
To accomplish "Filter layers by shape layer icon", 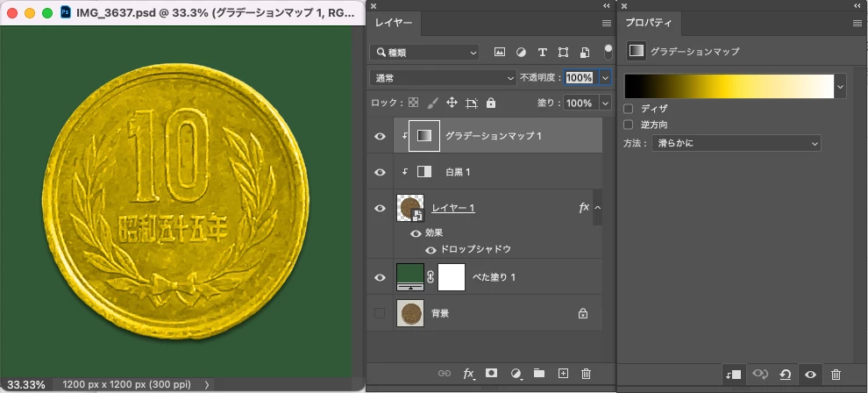I will (x=564, y=52).
